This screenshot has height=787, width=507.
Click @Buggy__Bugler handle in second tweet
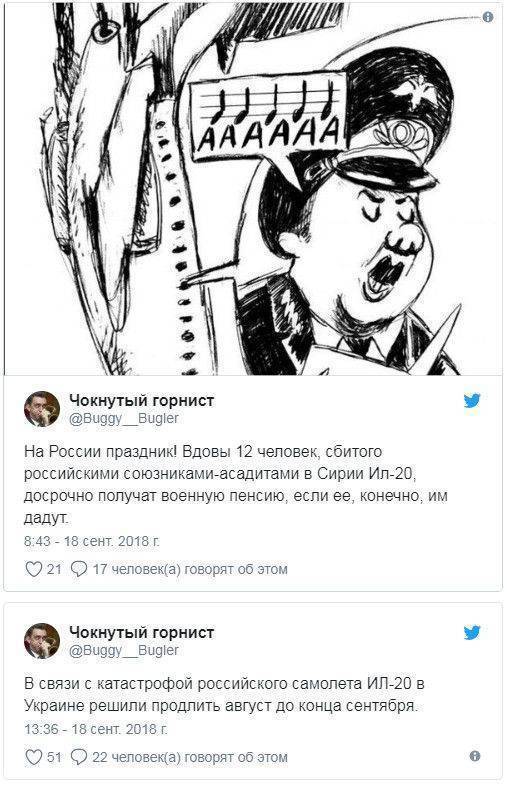123,650
